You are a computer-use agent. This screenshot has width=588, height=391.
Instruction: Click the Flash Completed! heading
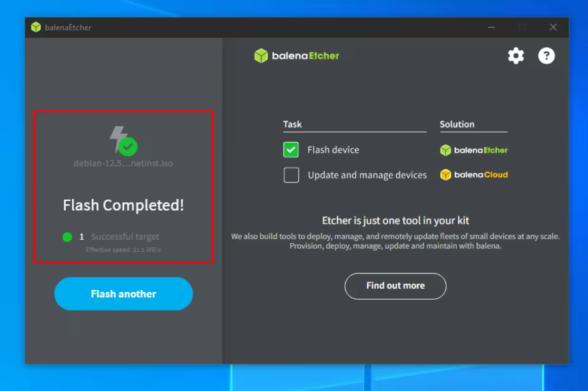(123, 205)
